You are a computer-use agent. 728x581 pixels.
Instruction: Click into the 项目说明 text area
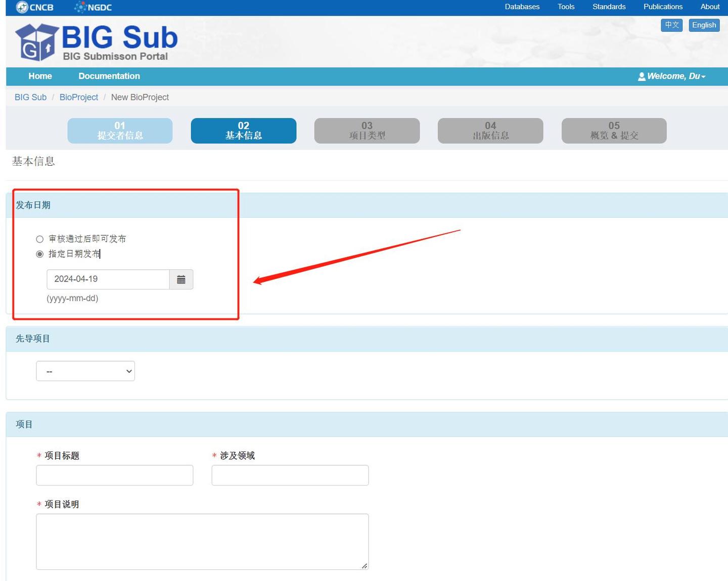pos(202,542)
